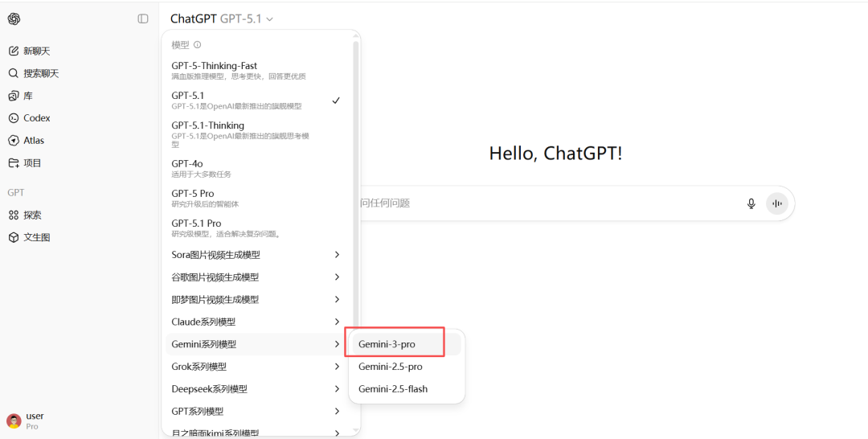The width and height of the screenshot is (868, 439).
Task: Expand 即梦图片视频生成模型 submenu arrow
Action: point(337,299)
